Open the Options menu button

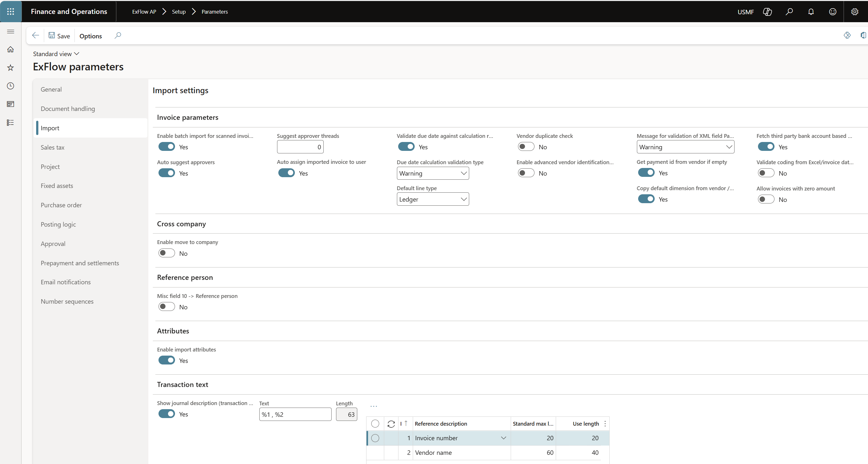click(x=90, y=36)
